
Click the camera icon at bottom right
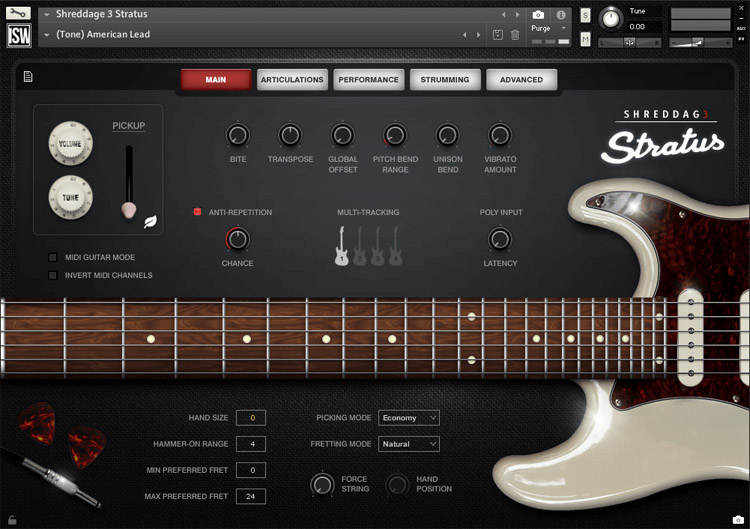738,519
